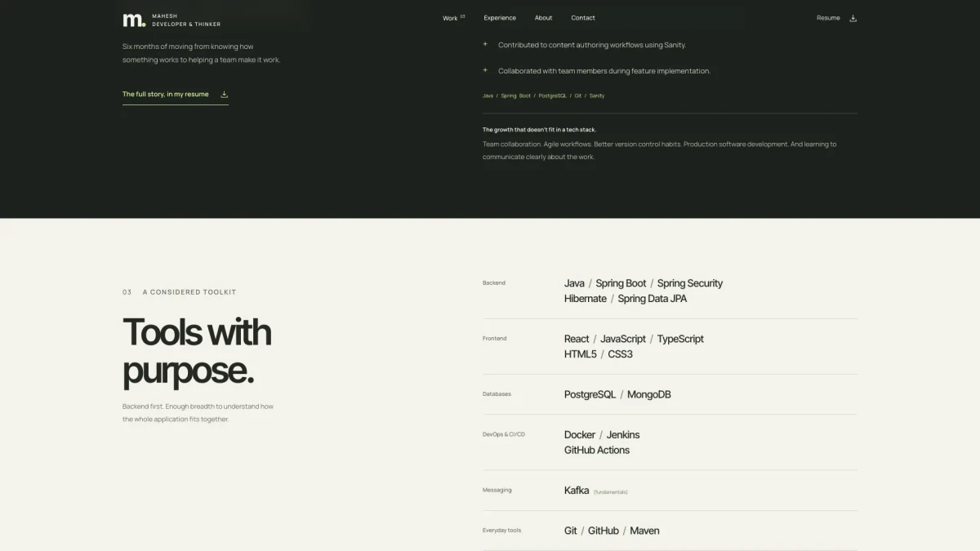980x551 pixels.
Task: Open the Contact nav item
Action: (x=583, y=18)
